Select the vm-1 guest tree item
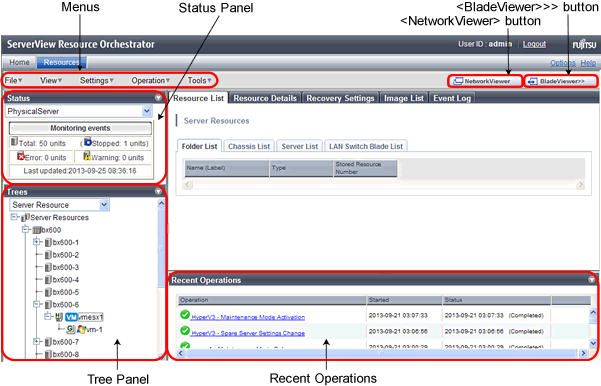Image resolution: width=601 pixels, height=386 pixels. [x=94, y=329]
